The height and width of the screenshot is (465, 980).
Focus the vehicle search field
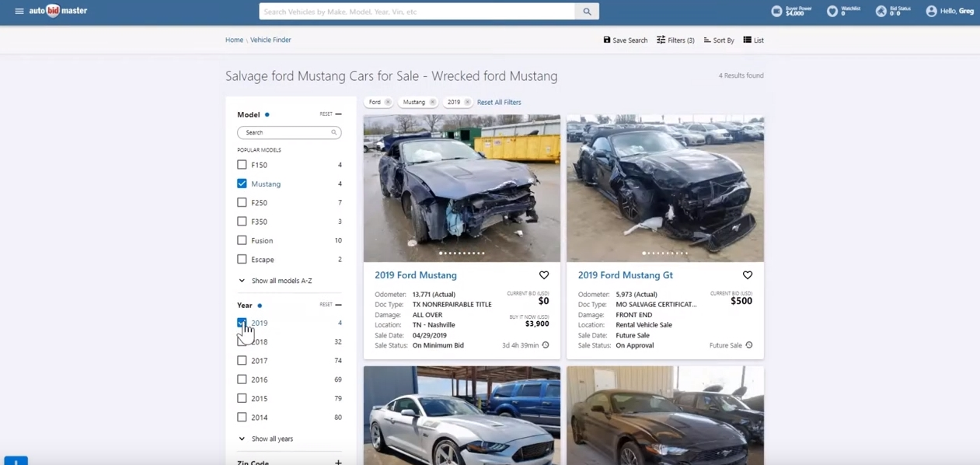417,12
